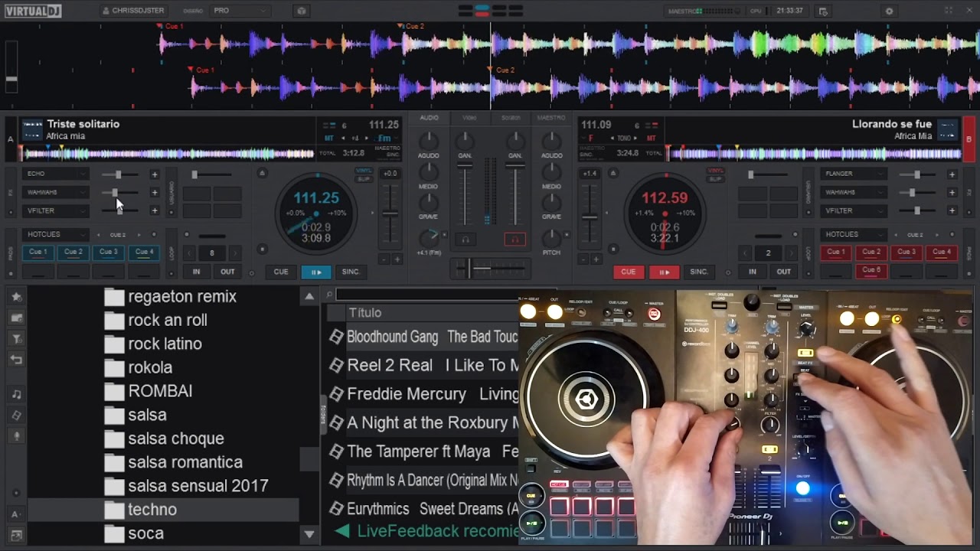Toggle SLIP mode on deck A
980x551 pixels.
tap(364, 179)
